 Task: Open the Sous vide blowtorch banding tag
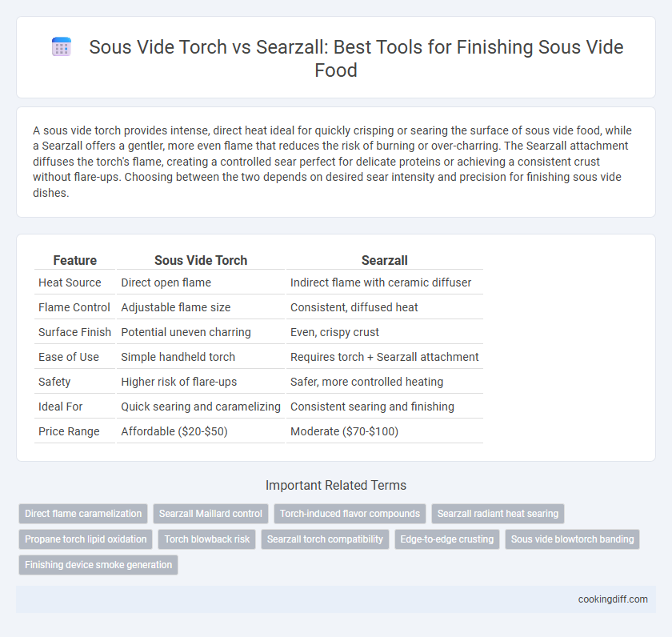pos(572,539)
